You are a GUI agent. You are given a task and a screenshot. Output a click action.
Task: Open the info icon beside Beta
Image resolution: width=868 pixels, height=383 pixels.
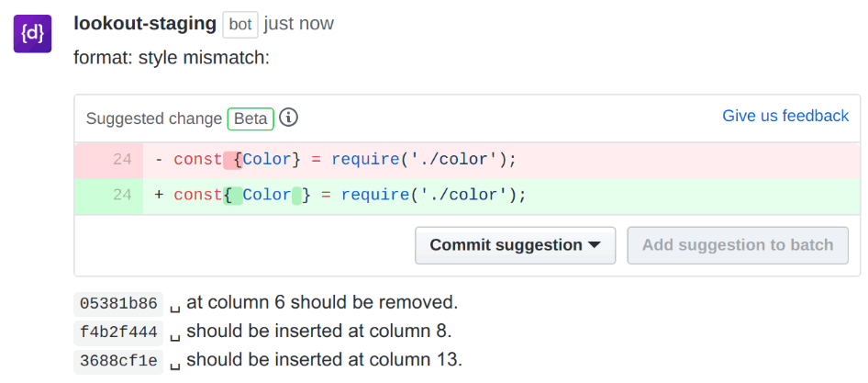pyautogui.click(x=288, y=118)
